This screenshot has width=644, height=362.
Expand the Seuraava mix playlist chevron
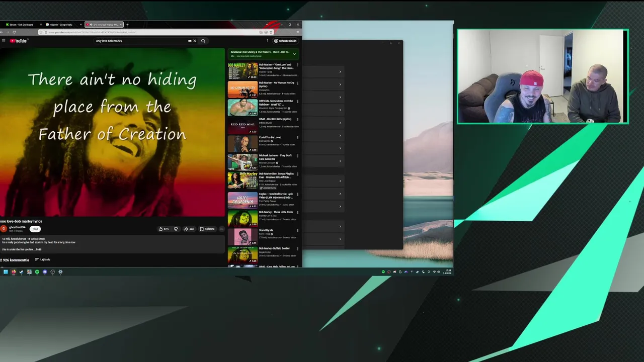[294, 54]
